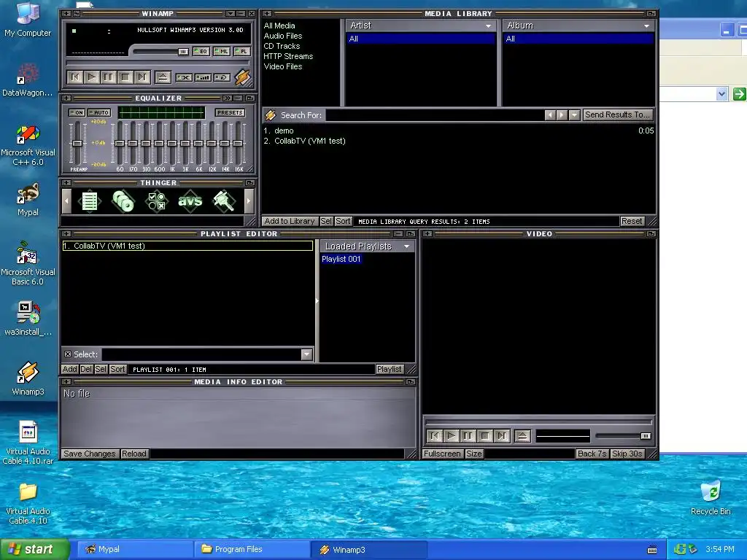
Task: Click the Thinger right scroll arrow
Action: (248, 201)
